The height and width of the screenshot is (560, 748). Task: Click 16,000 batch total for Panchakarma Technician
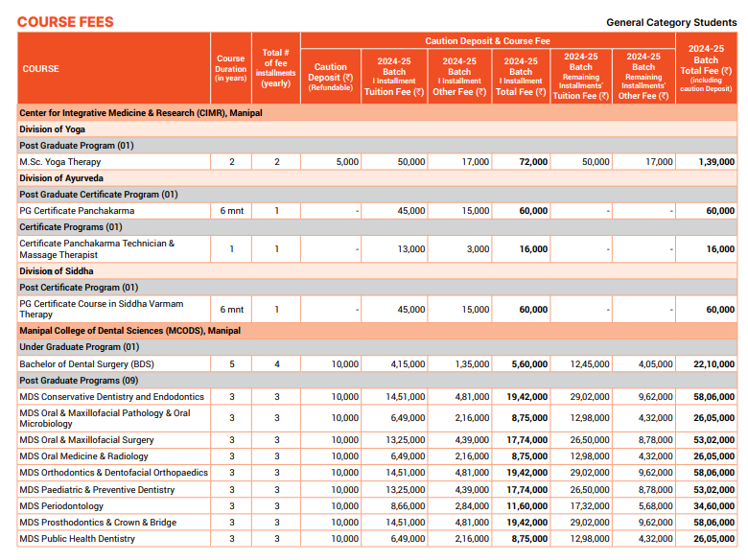(x=720, y=249)
